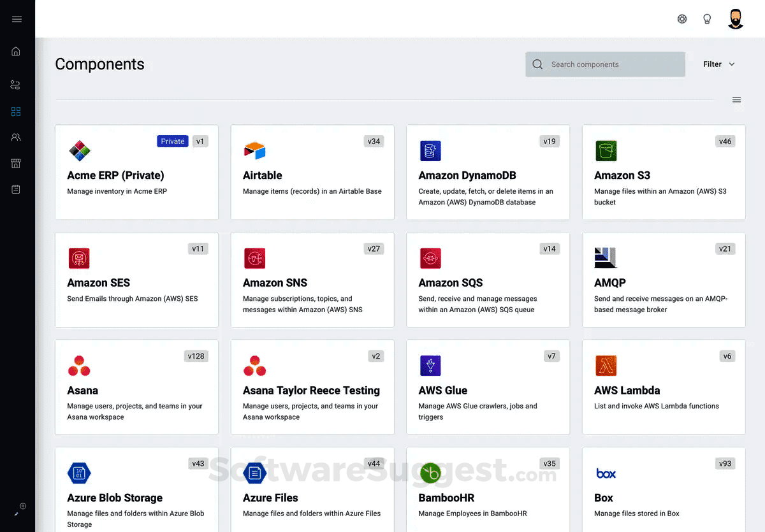Open the Amazon DynamoDB component card

click(x=488, y=172)
